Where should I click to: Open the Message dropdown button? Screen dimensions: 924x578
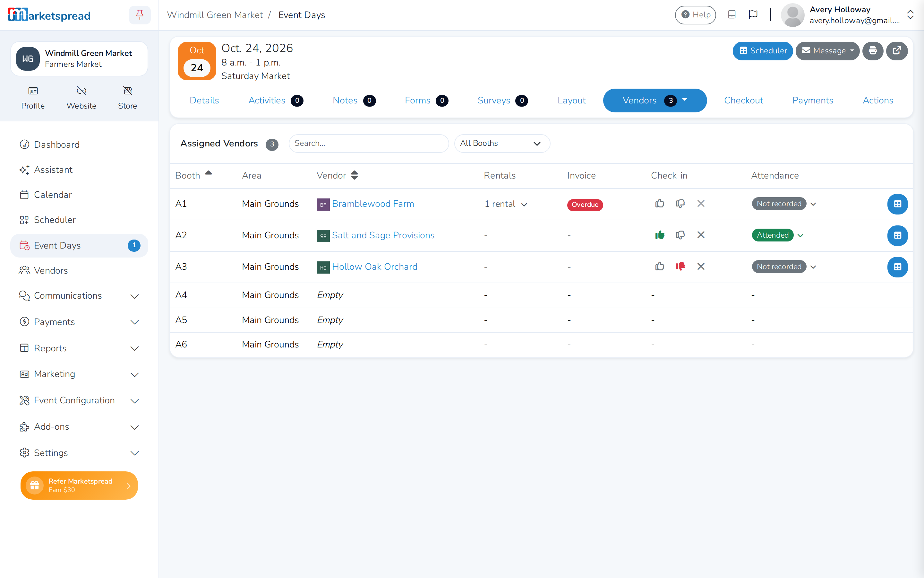[x=827, y=51]
